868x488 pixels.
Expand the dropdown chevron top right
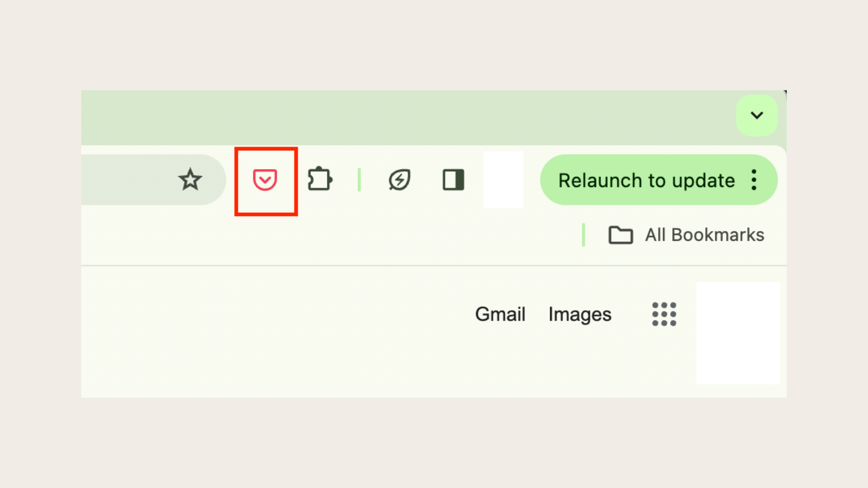point(757,115)
